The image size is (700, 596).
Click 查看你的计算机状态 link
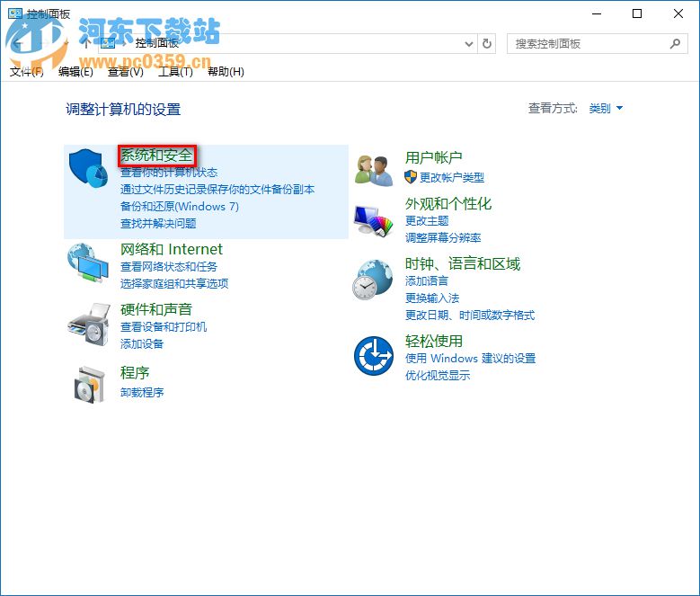tap(169, 173)
